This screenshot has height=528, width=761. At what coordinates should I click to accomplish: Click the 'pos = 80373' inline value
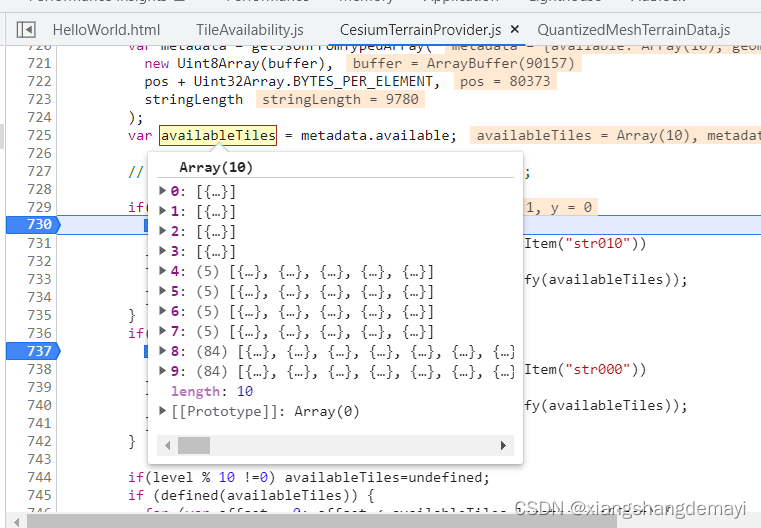tap(505, 82)
